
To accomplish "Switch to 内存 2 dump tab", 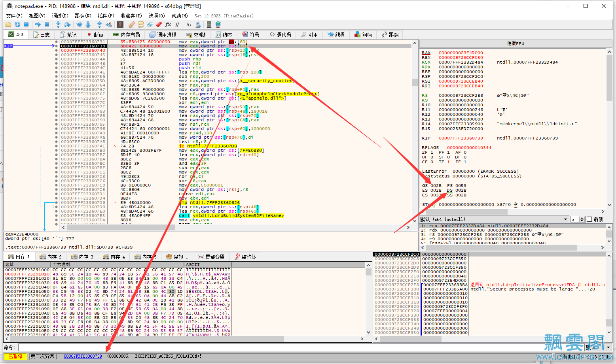I will [x=51, y=257].
